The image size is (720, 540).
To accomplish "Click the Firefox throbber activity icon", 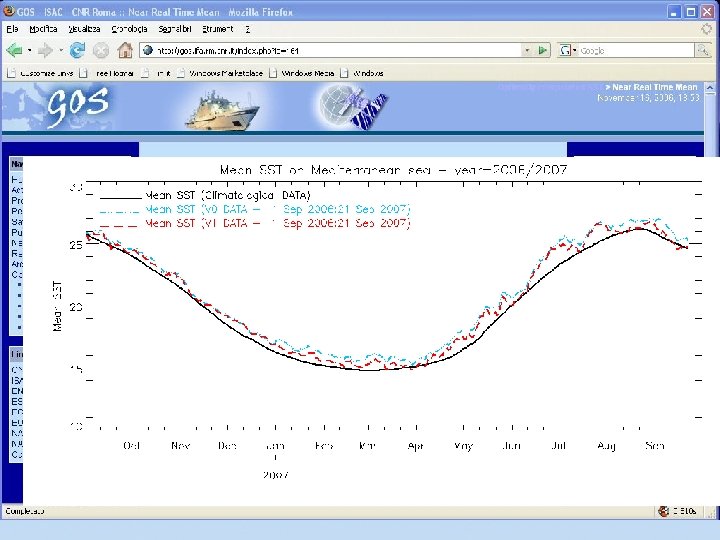I will [706, 29].
